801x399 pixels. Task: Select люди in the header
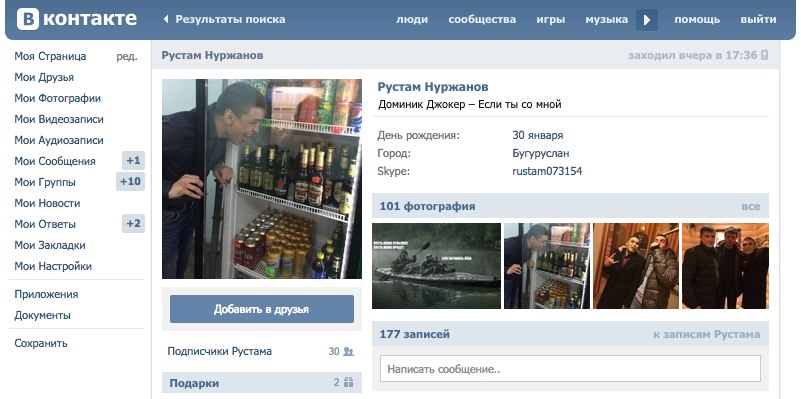pyautogui.click(x=412, y=19)
